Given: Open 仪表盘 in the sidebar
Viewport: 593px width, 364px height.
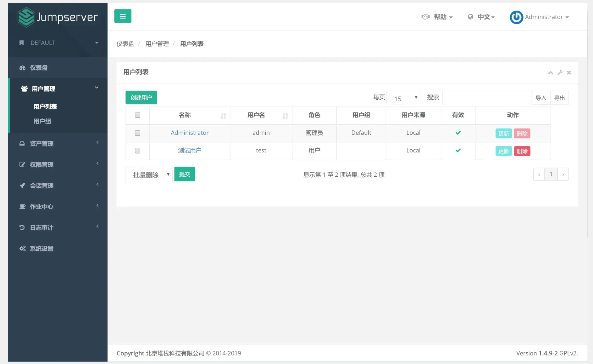Looking at the screenshot, I should pyautogui.click(x=39, y=68).
